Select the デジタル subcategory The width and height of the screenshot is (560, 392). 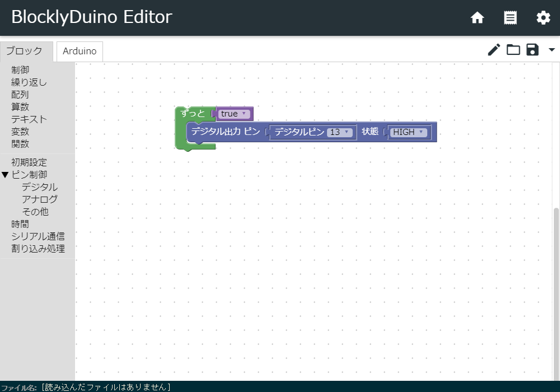[40, 187]
